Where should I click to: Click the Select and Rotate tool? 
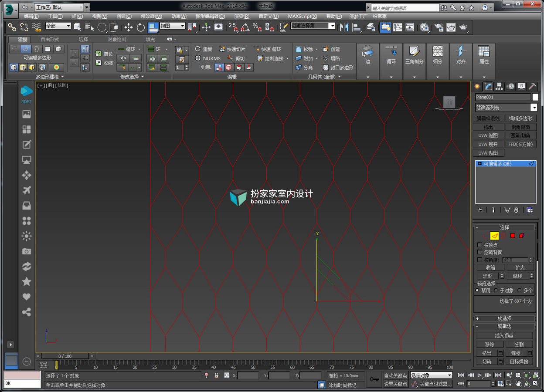(x=140, y=27)
